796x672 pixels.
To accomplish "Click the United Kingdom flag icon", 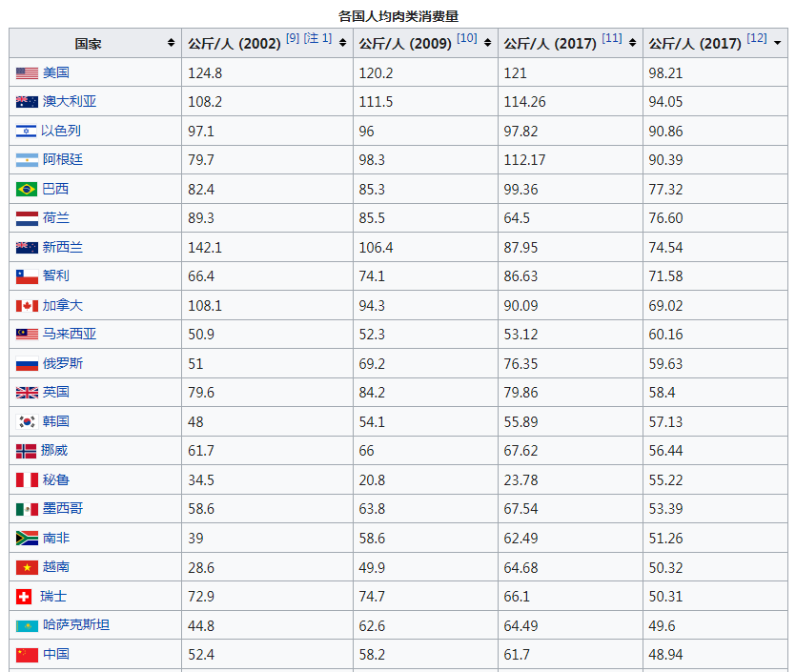I will pos(27,393).
